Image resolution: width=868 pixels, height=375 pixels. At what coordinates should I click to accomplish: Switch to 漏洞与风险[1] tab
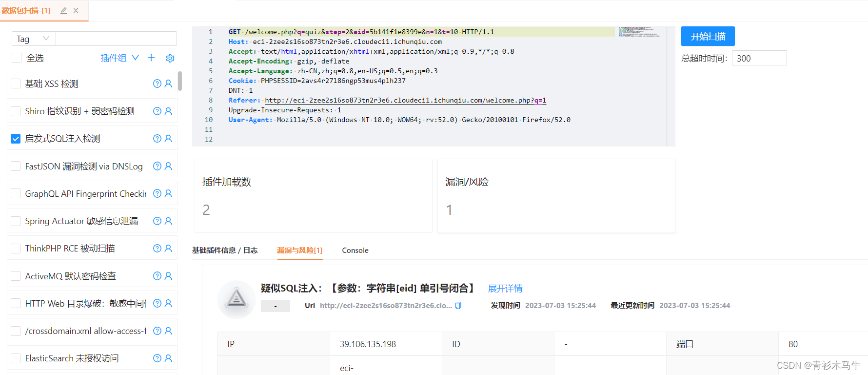pyautogui.click(x=300, y=250)
